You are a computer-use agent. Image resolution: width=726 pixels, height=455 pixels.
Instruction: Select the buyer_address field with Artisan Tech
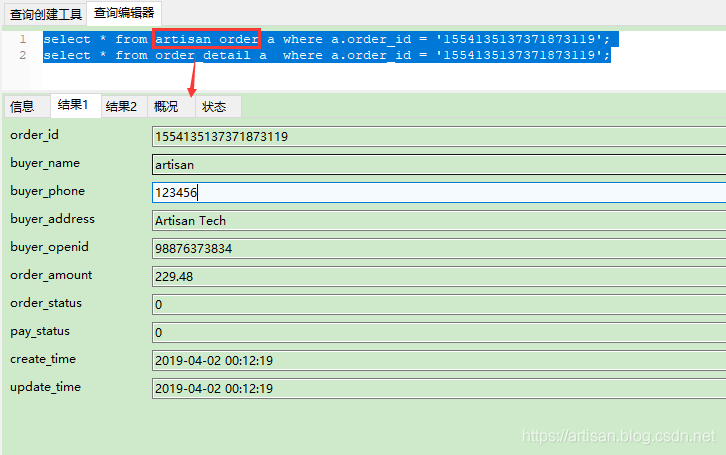point(438,220)
